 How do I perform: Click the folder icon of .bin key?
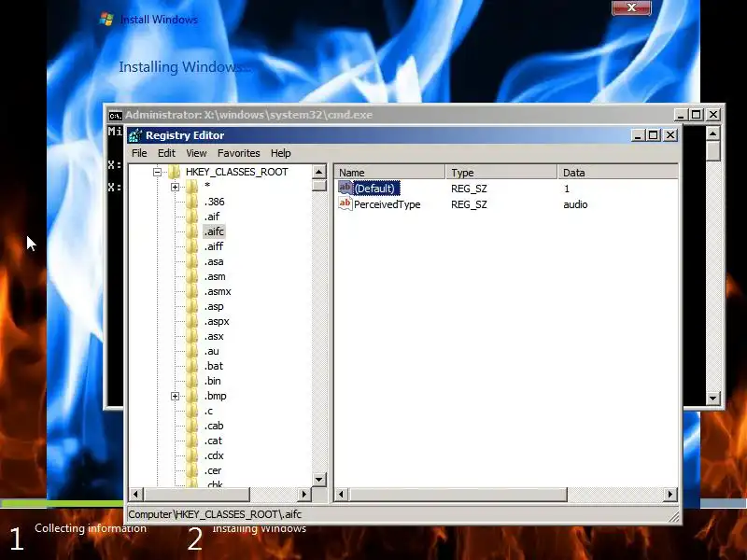coord(191,381)
